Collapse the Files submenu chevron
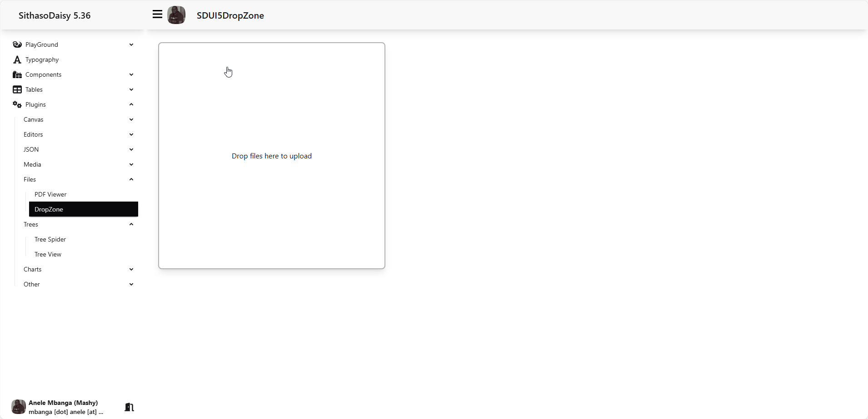 click(x=131, y=179)
